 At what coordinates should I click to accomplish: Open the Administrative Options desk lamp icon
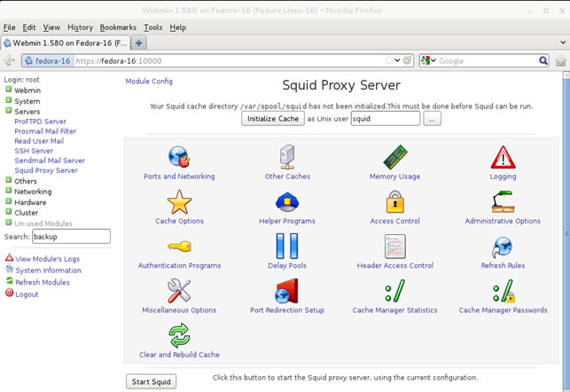coord(503,202)
